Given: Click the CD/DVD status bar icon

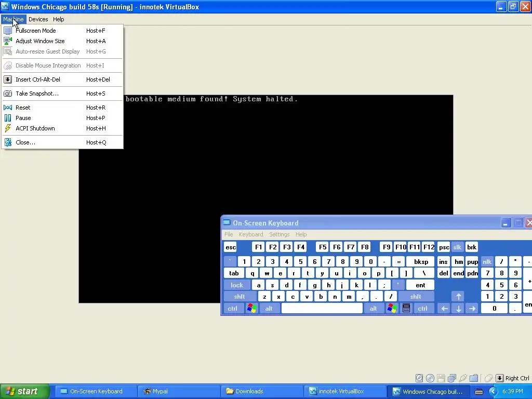Looking at the screenshot, I should pos(430,378).
